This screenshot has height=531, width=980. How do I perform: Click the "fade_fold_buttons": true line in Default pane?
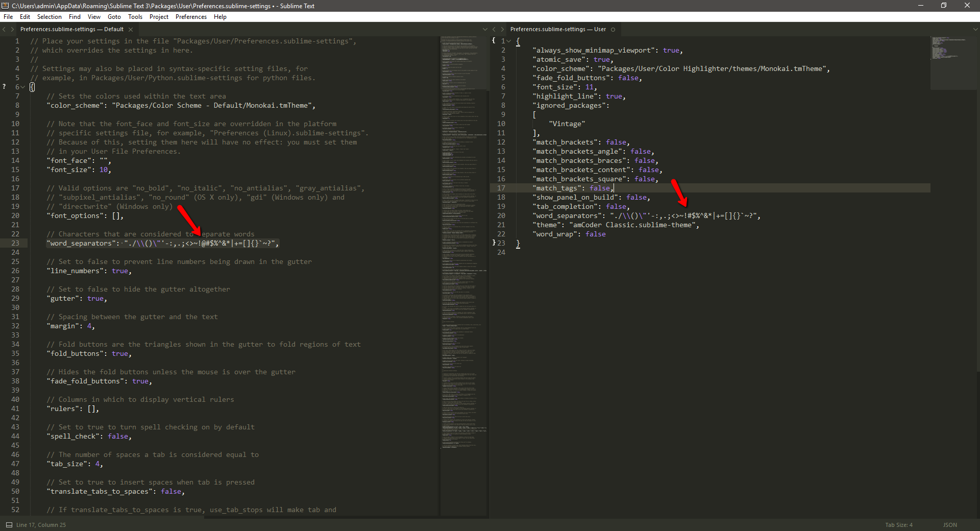pyautogui.click(x=99, y=381)
